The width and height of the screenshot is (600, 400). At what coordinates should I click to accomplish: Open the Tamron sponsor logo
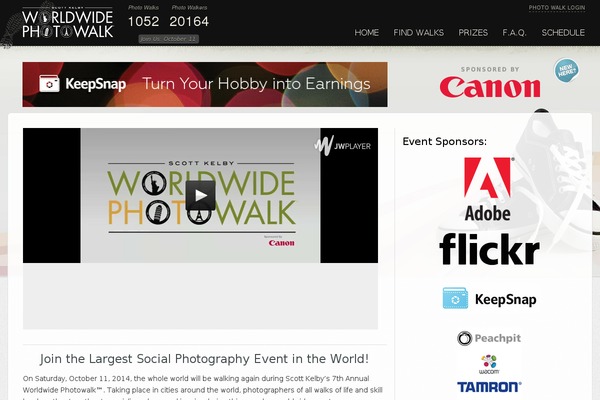coord(489,387)
